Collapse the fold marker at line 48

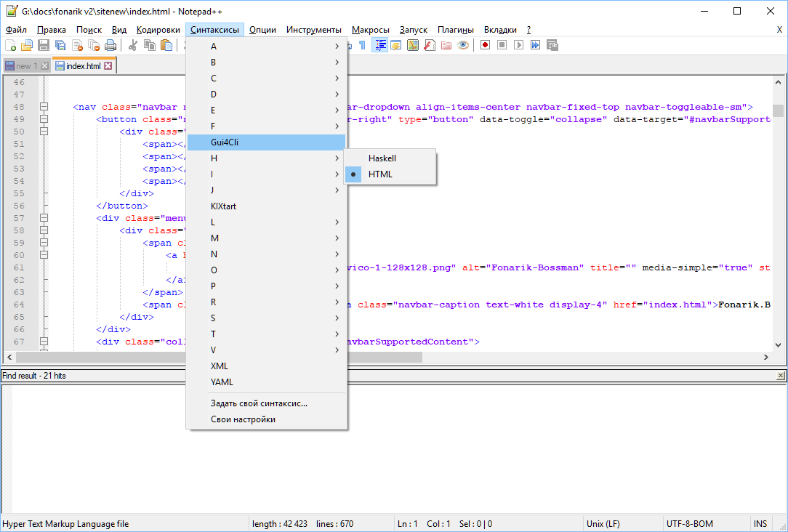tap(44, 107)
